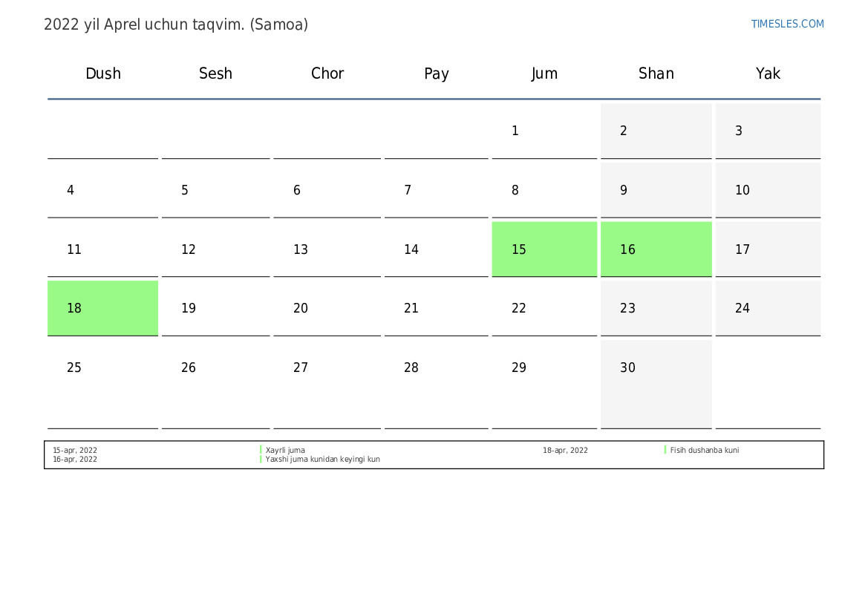Click on date 25 in the last row
Screen dimensions: 868x614
[74, 368]
